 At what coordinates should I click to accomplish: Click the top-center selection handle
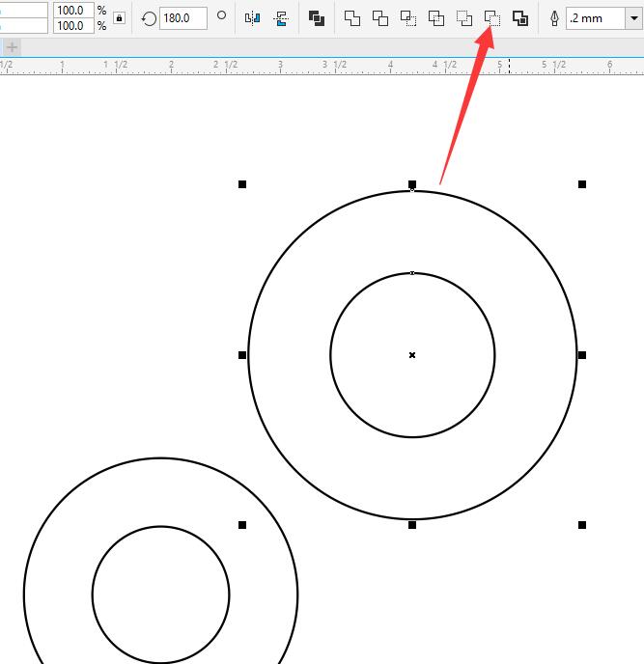point(412,183)
